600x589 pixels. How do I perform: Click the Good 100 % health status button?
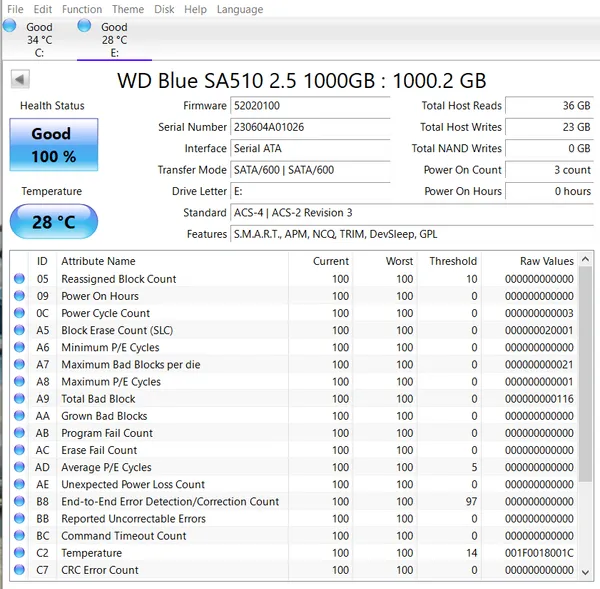click(x=54, y=145)
